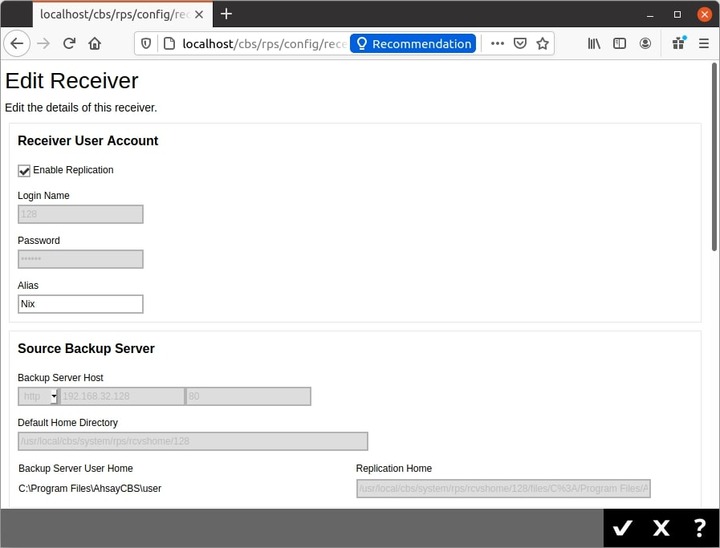The image size is (720, 548).
Task: Go back to the previous page
Action: (x=17, y=44)
